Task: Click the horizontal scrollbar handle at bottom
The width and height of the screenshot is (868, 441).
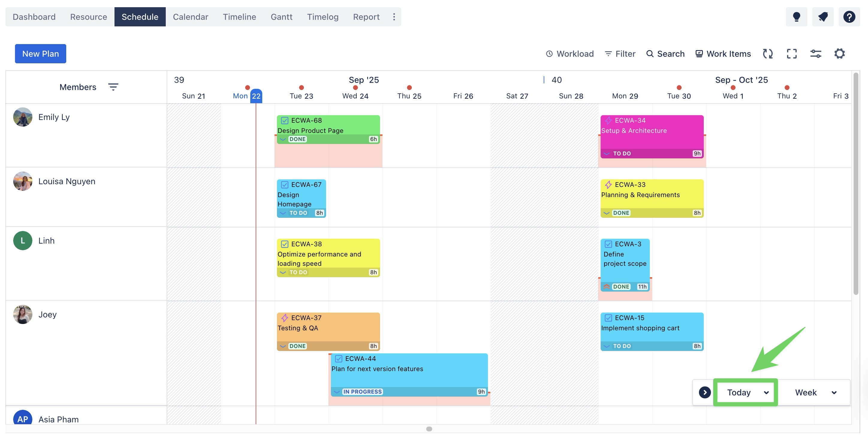Action: (x=429, y=429)
